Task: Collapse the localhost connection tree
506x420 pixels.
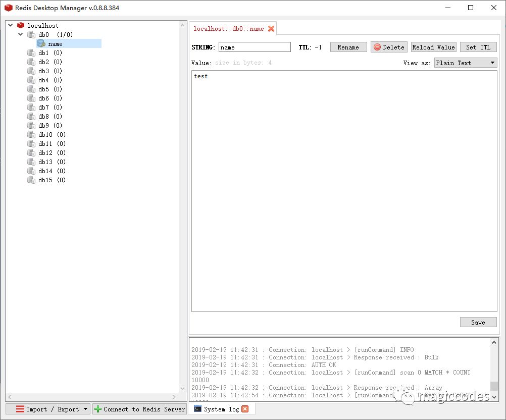Action: (11, 25)
